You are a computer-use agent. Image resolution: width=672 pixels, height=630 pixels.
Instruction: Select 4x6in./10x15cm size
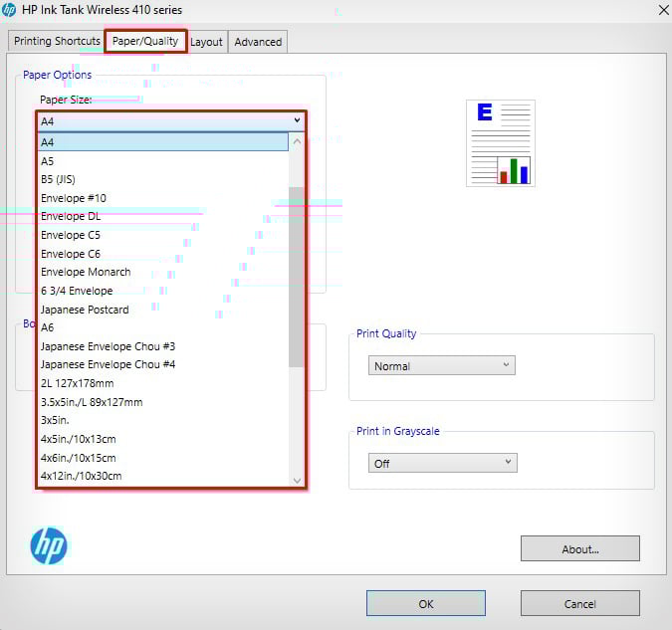(163, 458)
